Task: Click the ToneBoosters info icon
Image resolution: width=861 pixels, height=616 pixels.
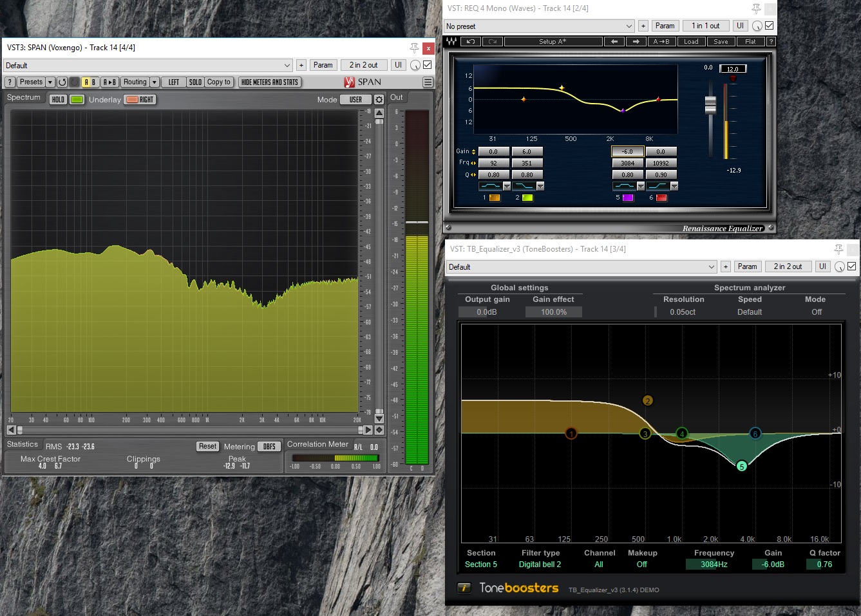Action: [x=464, y=588]
